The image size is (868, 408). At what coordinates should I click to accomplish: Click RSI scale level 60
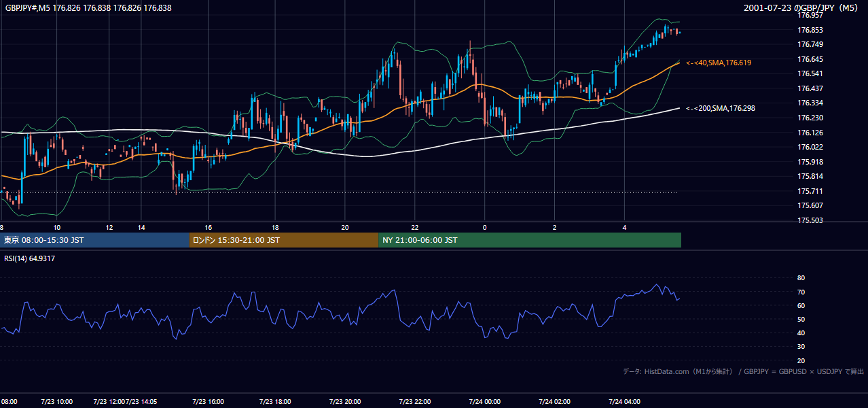pos(801,305)
